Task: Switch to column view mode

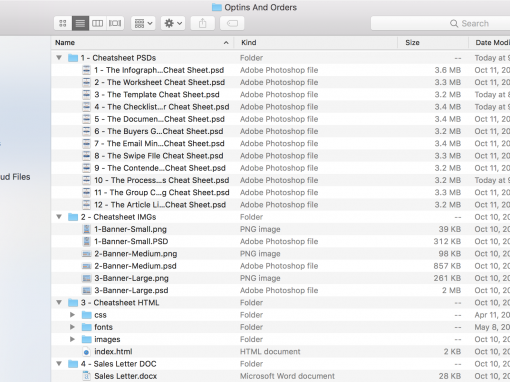Action: (97, 23)
